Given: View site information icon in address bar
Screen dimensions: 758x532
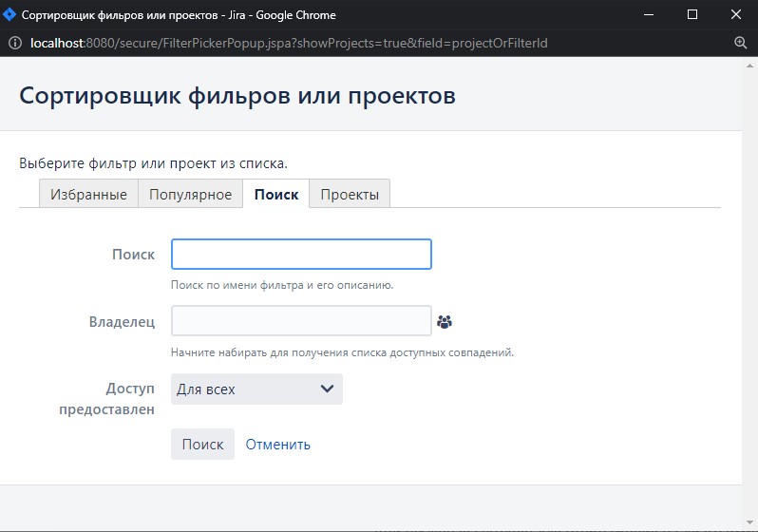Looking at the screenshot, I should (x=15, y=43).
